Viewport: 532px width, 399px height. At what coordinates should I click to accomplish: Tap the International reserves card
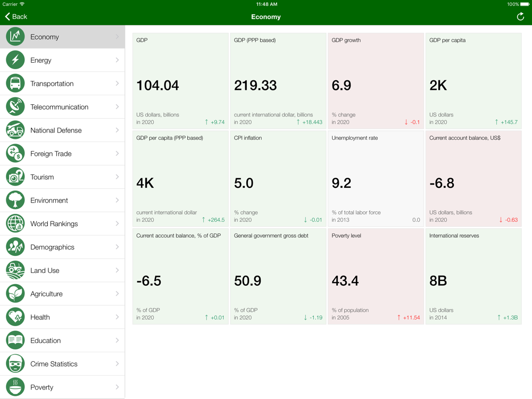(x=473, y=277)
